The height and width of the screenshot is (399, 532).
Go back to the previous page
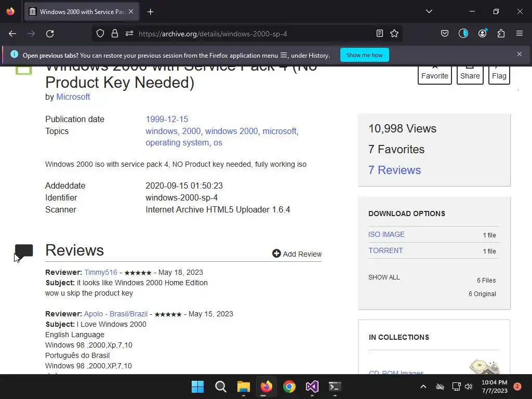pyautogui.click(x=12, y=34)
